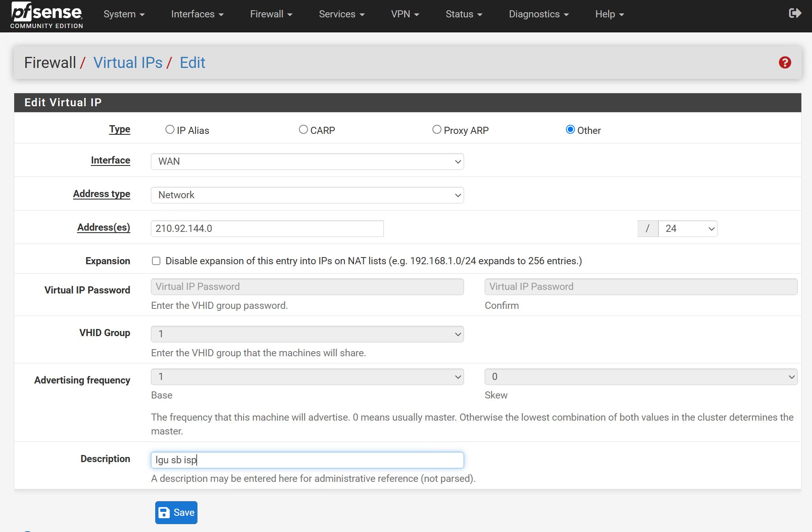
Task: Select the IP Alias type option
Action: point(170,130)
